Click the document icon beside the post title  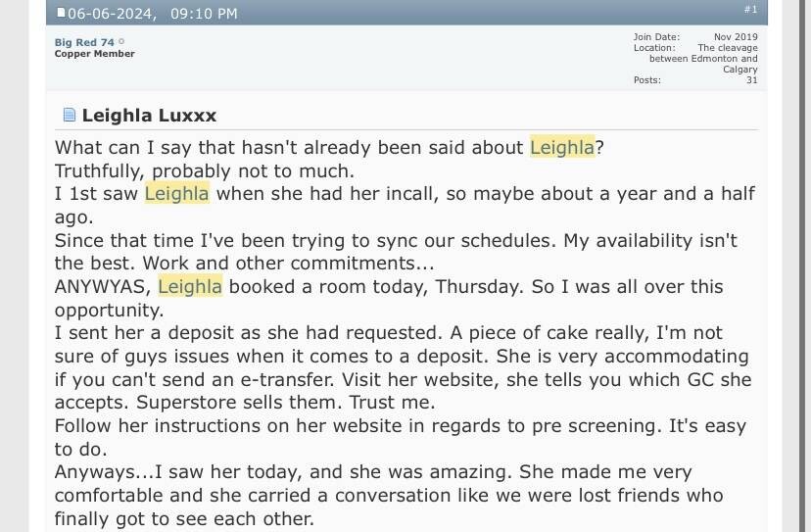click(70, 115)
